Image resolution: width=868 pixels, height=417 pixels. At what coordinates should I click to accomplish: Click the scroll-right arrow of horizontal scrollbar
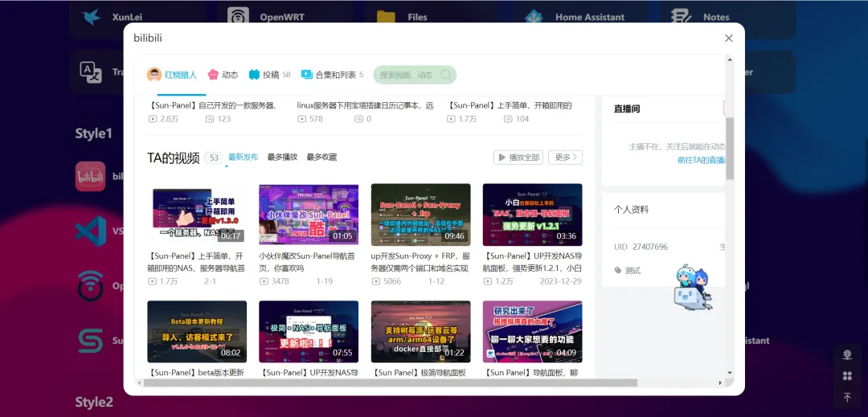(x=720, y=382)
